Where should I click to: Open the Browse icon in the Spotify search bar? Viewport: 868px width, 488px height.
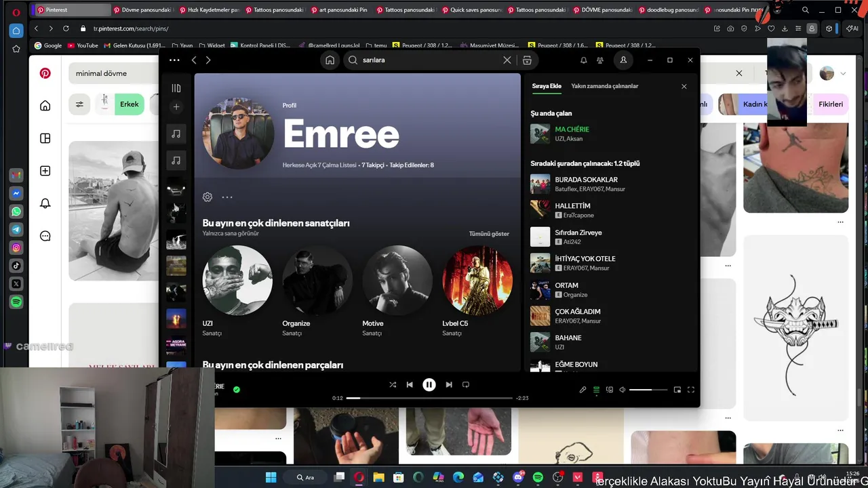point(527,60)
